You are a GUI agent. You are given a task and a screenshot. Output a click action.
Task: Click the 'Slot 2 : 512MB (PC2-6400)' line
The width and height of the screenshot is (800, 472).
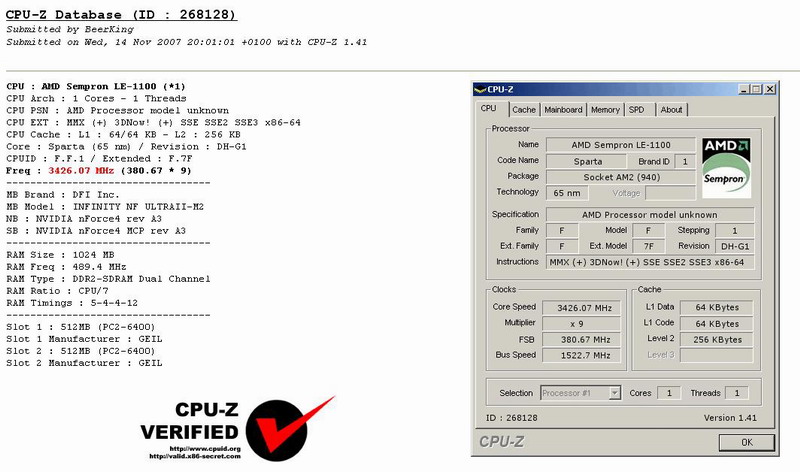click(x=81, y=351)
